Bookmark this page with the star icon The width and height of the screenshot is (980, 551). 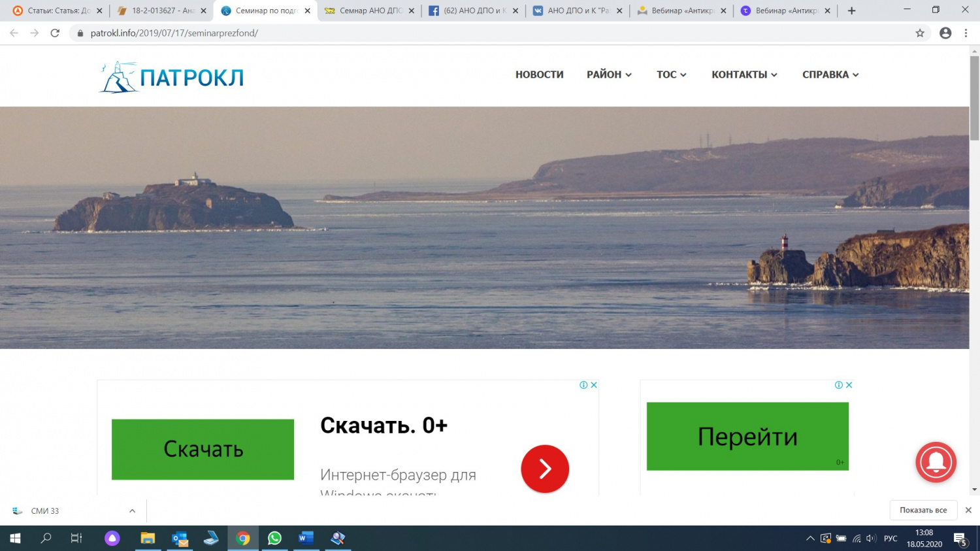(x=920, y=33)
